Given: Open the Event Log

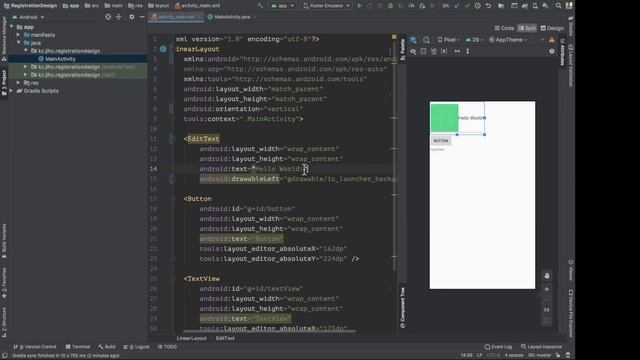Looking at the screenshot, I should [x=498, y=347].
